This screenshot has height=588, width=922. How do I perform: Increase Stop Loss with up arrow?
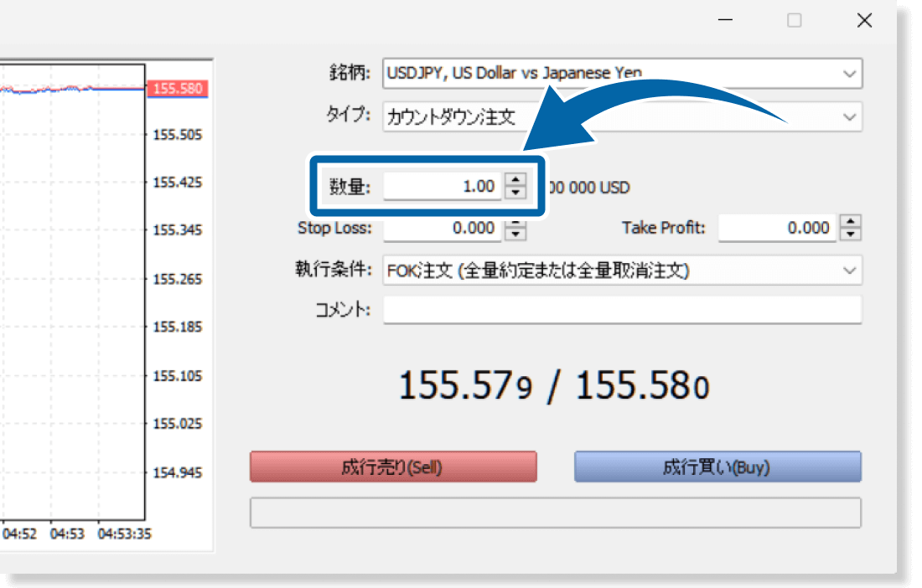(515, 223)
